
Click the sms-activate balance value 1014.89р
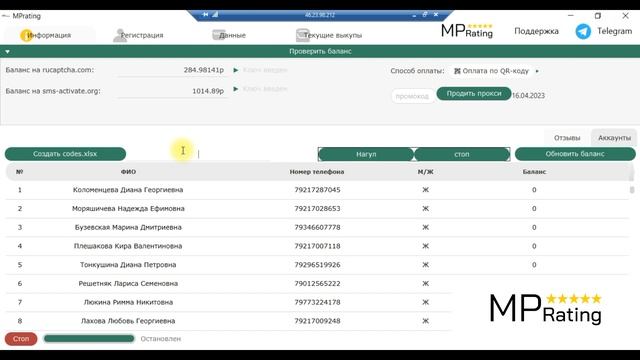[x=208, y=91]
